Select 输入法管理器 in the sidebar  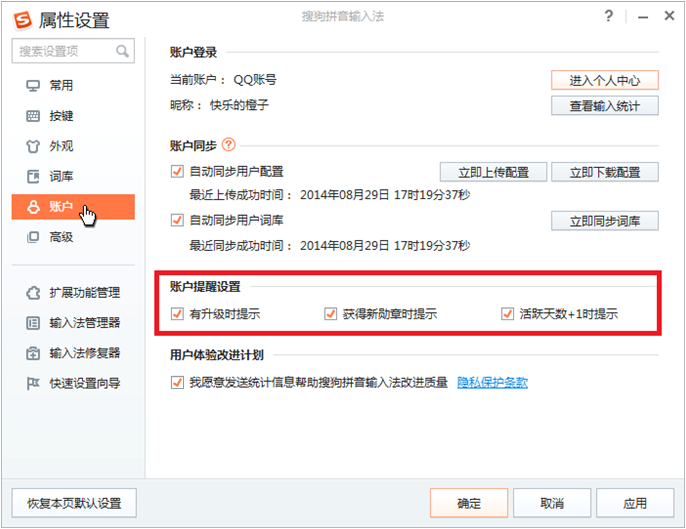(84, 323)
